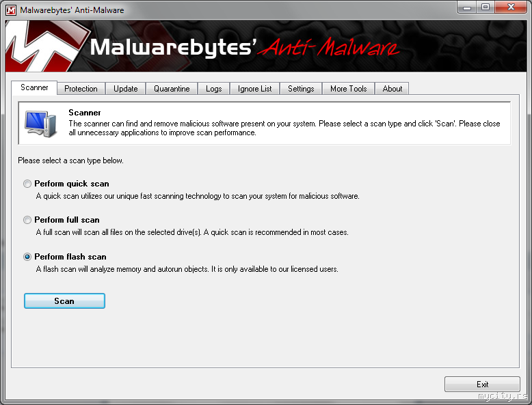Image resolution: width=532 pixels, height=405 pixels.
Task: Click the bold 'Scanner' heading
Action: 85,113
